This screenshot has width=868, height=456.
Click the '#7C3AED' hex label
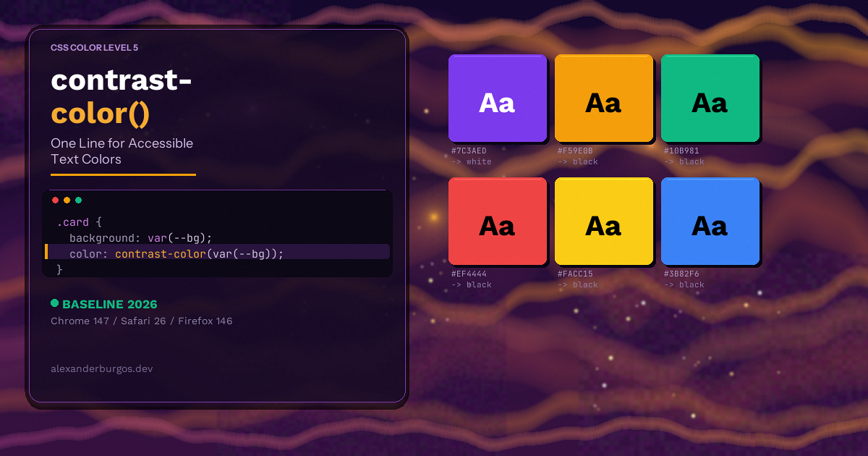(x=469, y=151)
